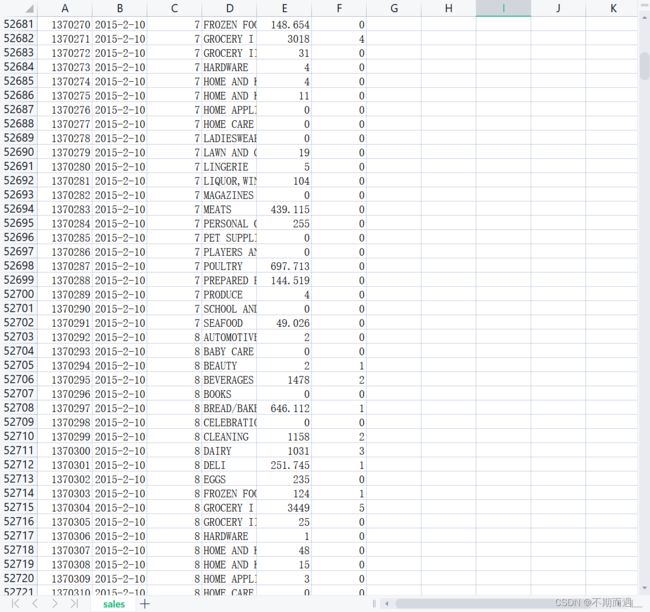Click the BEVERAGES cell
This screenshot has height=612, width=650.
coord(229,380)
